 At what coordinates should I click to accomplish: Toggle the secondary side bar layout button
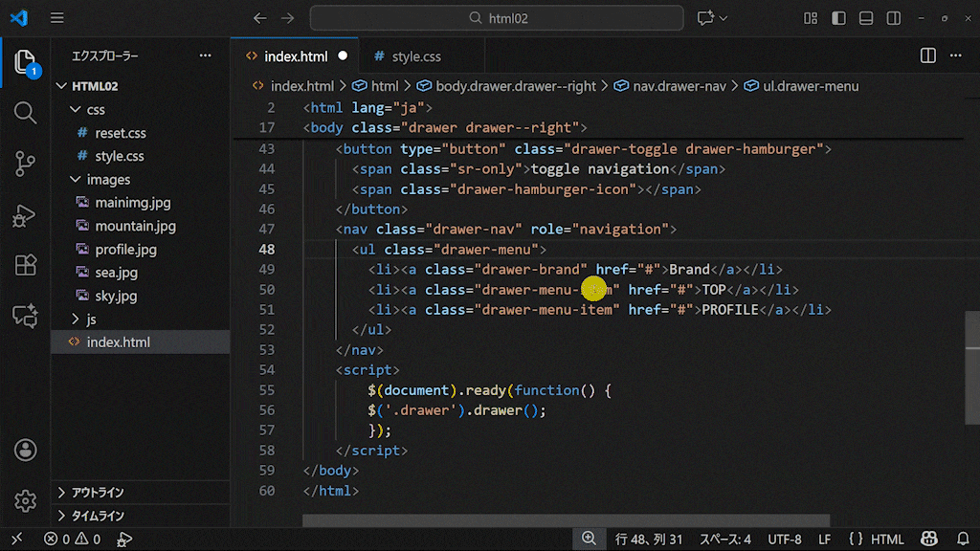[x=894, y=18]
